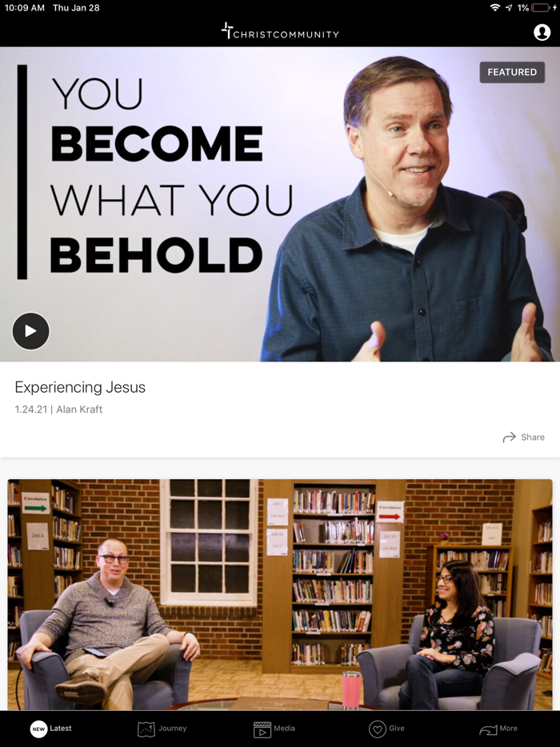Open the More tab

(498, 729)
